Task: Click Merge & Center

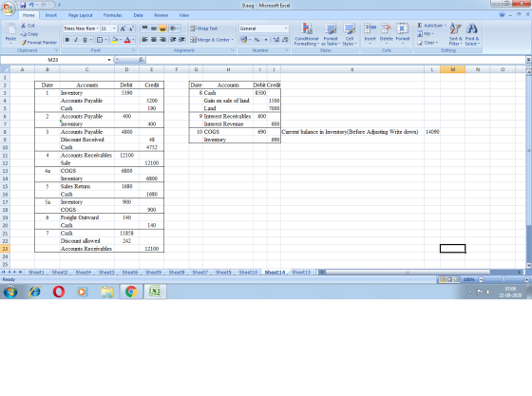Action: click(x=212, y=40)
